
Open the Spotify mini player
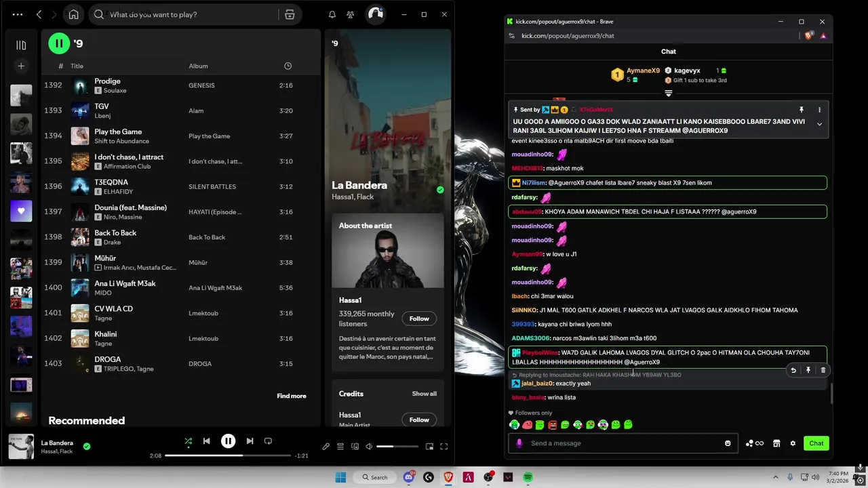429,447
